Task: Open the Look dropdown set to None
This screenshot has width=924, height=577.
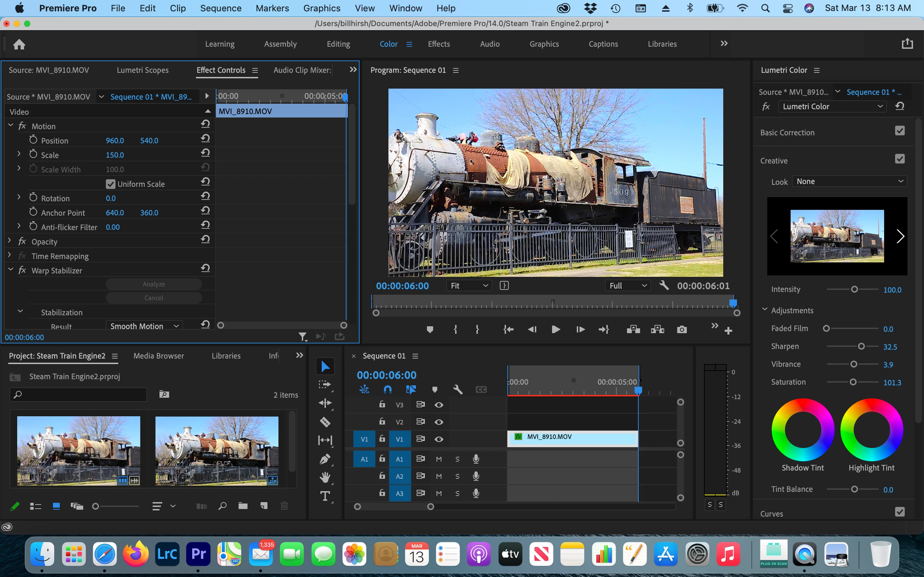Action: 849,182
